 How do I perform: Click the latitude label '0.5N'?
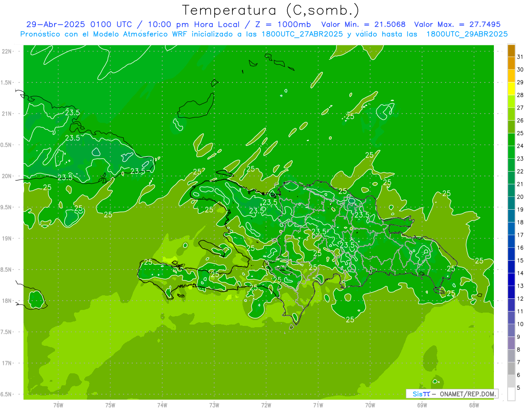6,145
